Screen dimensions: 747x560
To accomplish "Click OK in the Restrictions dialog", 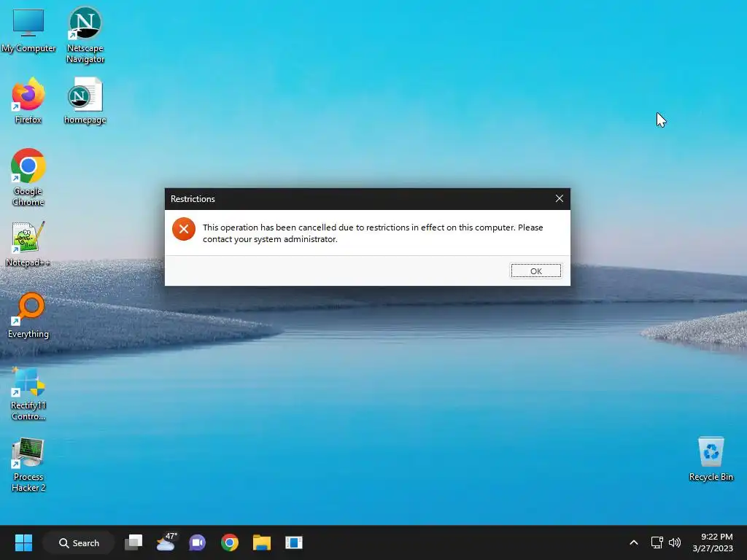I will pyautogui.click(x=536, y=271).
